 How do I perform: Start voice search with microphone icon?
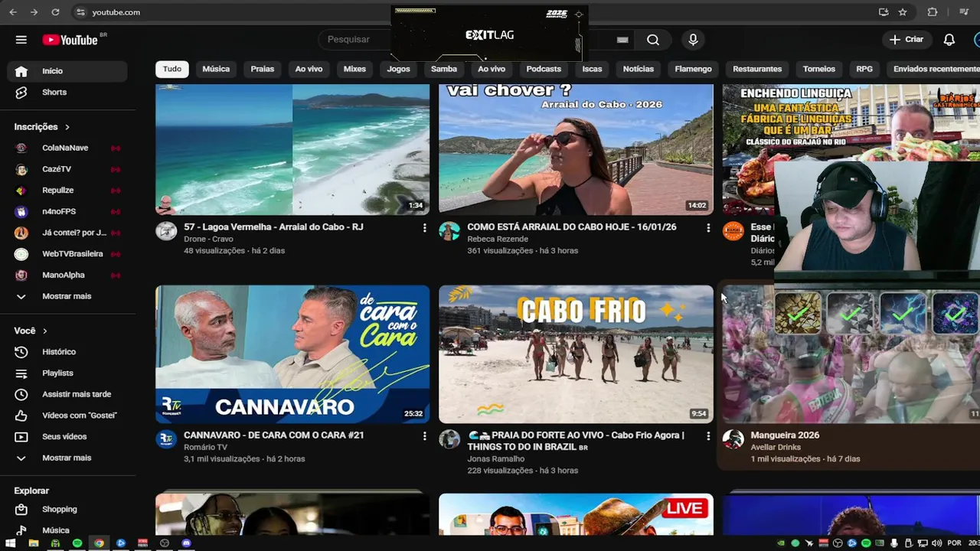[693, 40]
